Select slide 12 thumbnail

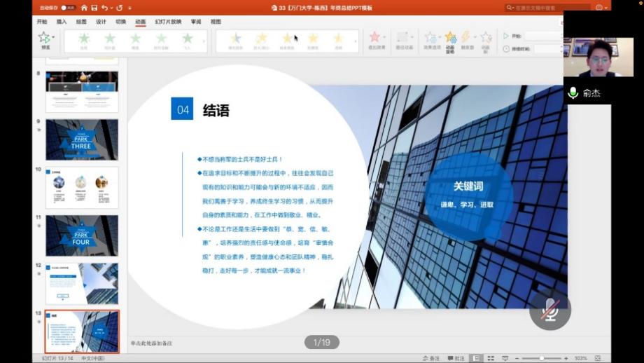(x=82, y=284)
